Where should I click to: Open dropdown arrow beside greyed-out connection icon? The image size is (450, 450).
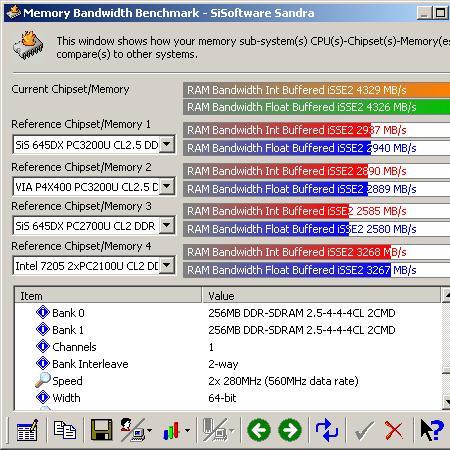(232, 431)
